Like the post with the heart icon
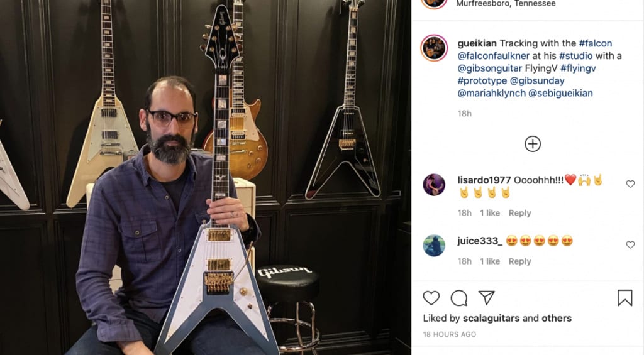The height and width of the screenshot is (355, 644). pyautogui.click(x=431, y=298)
